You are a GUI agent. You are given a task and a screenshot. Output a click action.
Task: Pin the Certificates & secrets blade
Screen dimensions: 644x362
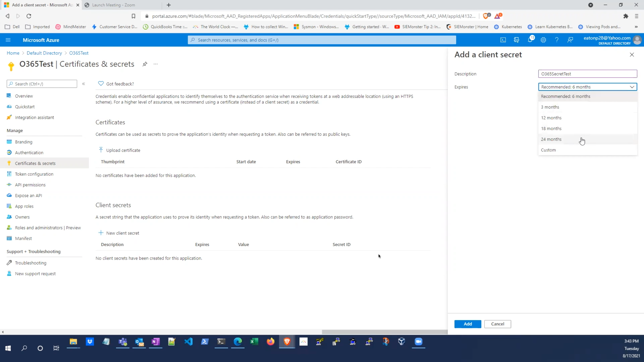coord(145,64)
